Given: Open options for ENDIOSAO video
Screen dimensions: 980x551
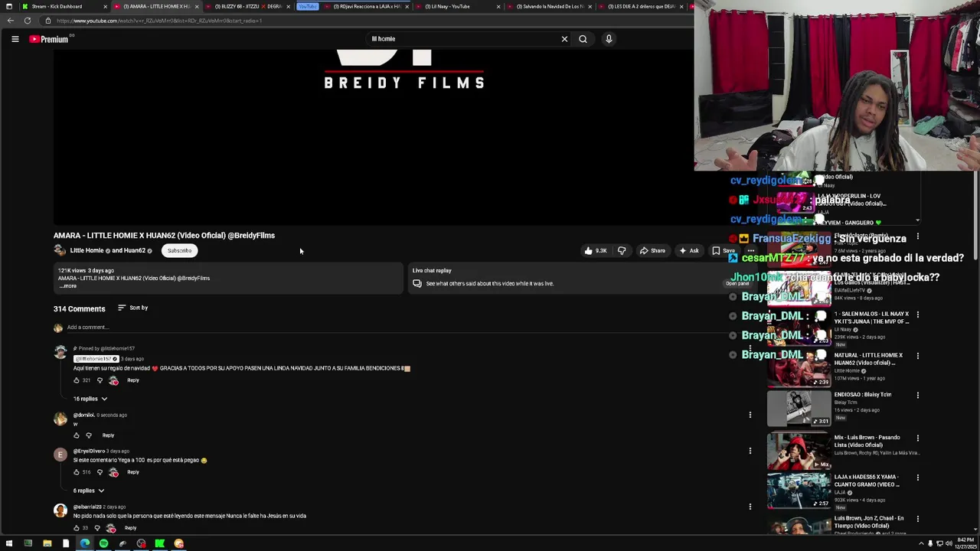Looking at the screenshot, I should click(x=918, y=396).
